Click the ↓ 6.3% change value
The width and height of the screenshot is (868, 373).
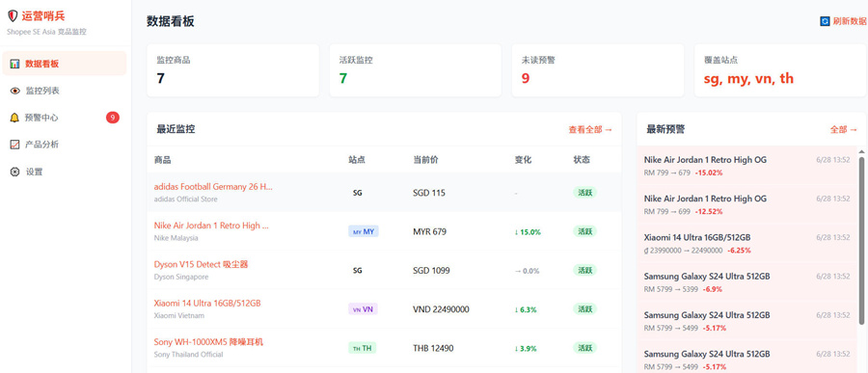click(x=526, y=309)
